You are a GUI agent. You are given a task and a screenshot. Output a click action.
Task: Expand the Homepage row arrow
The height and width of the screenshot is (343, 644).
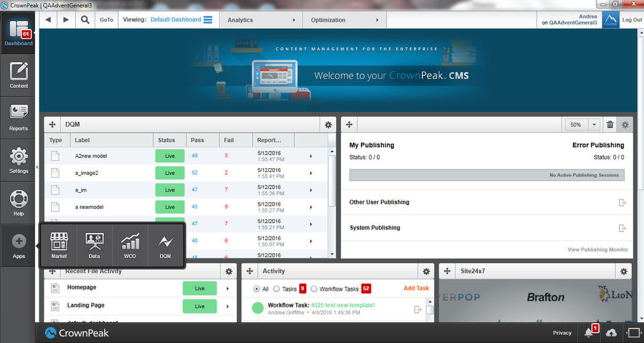tap(227, 289)
